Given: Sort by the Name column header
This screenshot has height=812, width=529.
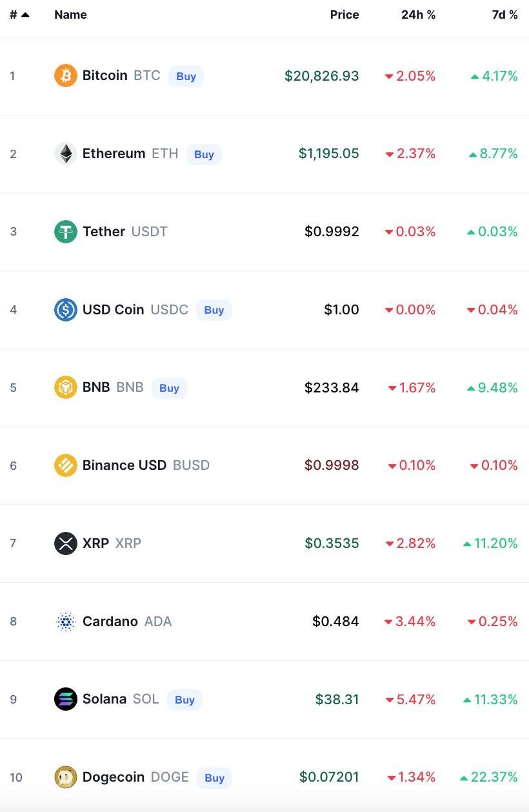Looking at the screenshot, I should (x=70, y=15).
